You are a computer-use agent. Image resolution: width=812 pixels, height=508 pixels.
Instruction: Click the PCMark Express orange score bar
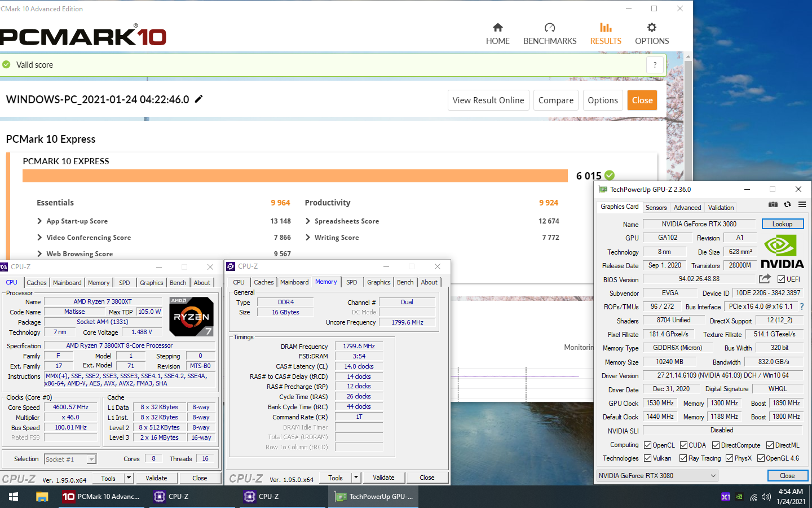tap(295, 176)
